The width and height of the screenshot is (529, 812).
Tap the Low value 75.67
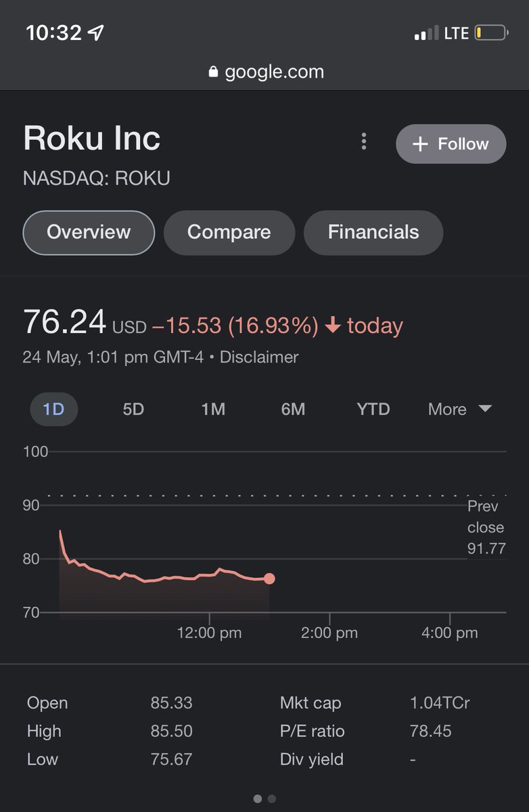172,759
